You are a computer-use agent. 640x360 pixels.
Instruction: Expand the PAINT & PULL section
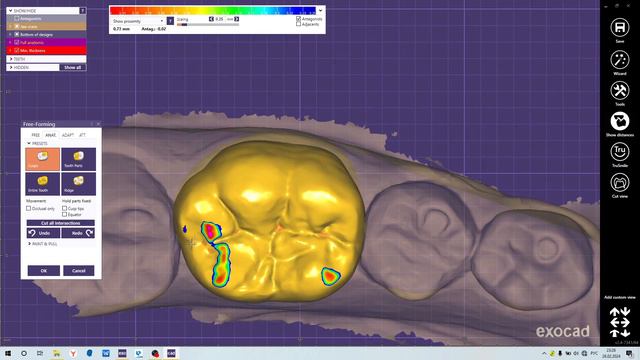click(x=29, y=244)
